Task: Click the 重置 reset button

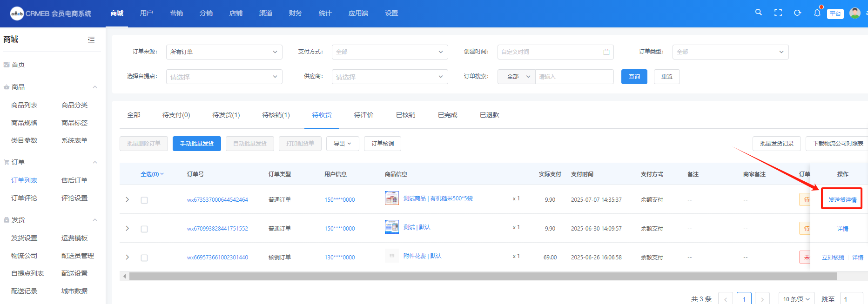Action: coord(667,77)
